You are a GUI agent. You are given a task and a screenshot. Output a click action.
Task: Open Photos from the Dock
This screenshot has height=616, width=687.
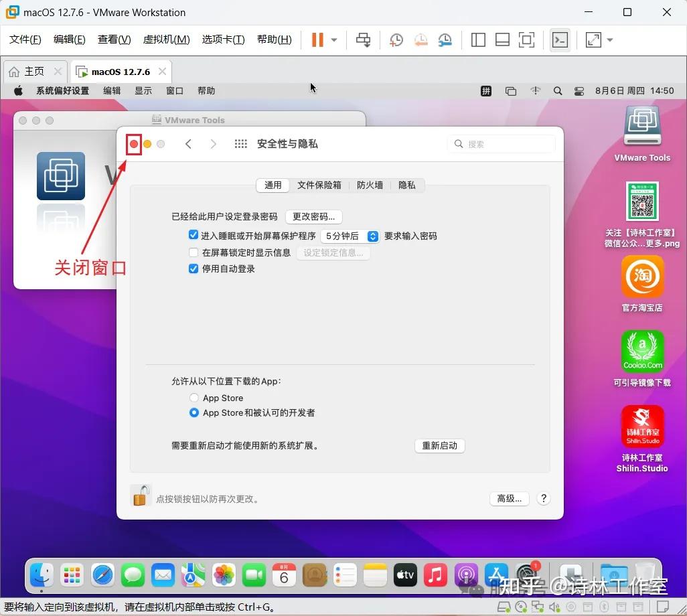(x=224, y=574)
